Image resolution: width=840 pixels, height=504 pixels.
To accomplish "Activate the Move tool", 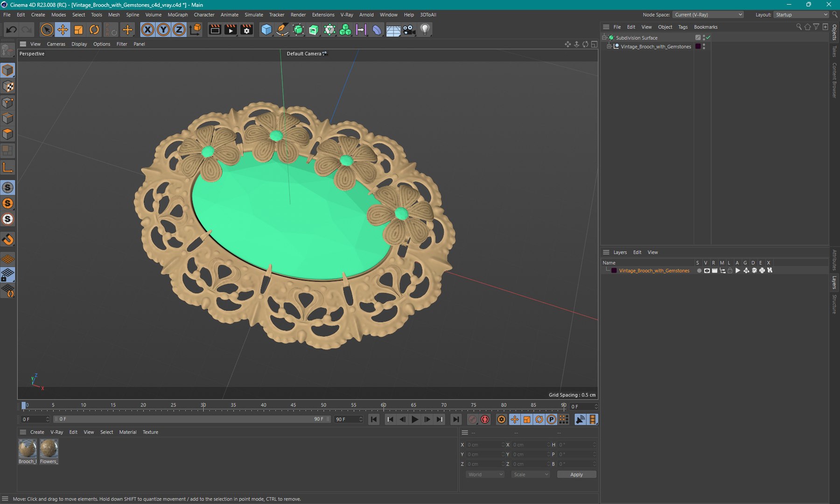I will tap(63, 30).
